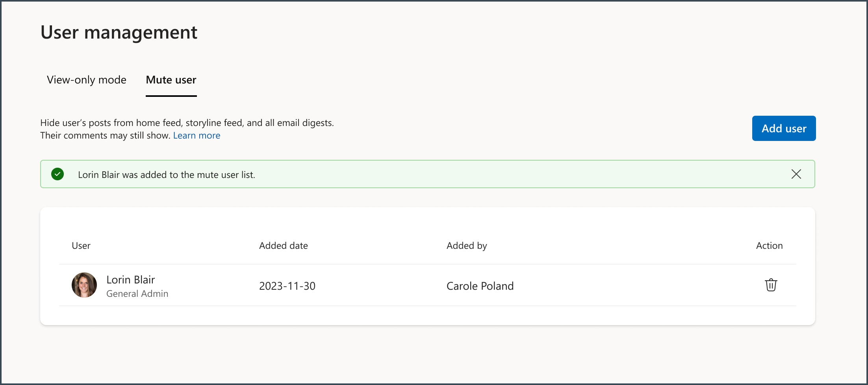
Task: Click the remove icon beside Carole Poland's row
Action: (771, 285)
